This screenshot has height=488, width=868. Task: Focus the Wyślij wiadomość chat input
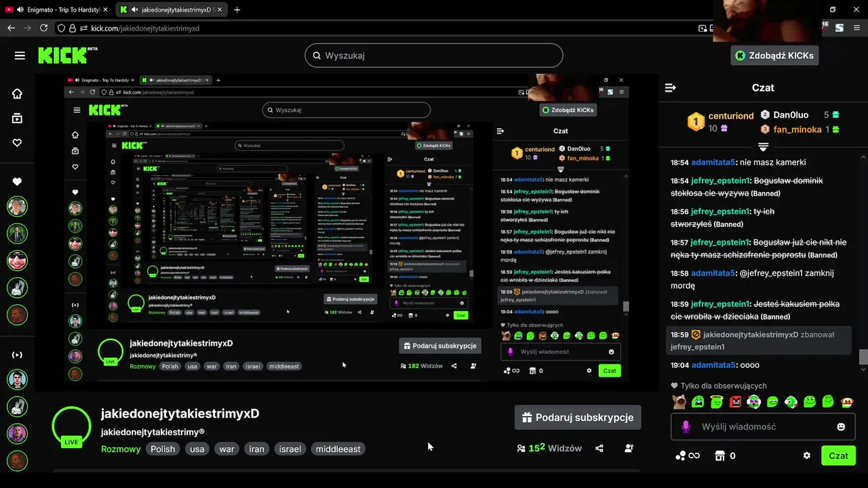[763, 427]
